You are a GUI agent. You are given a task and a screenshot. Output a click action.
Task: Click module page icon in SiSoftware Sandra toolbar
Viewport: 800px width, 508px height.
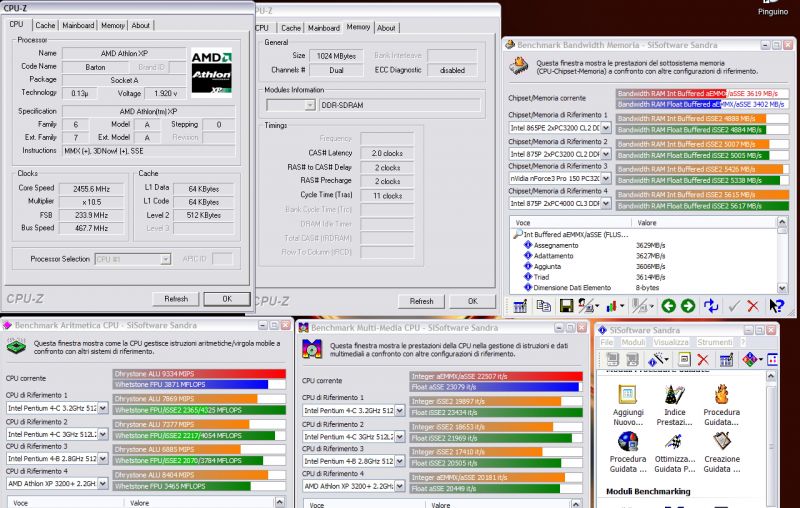click(684, 360)
